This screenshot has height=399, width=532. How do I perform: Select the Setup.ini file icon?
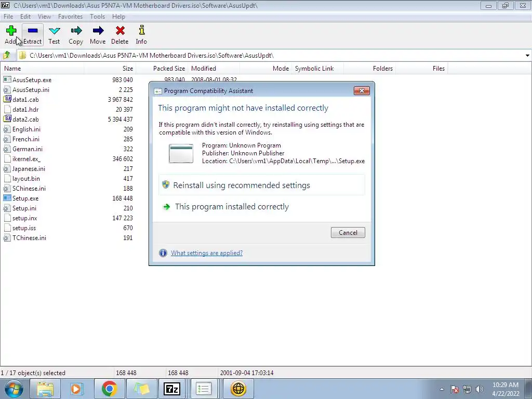tap(7, 208)
